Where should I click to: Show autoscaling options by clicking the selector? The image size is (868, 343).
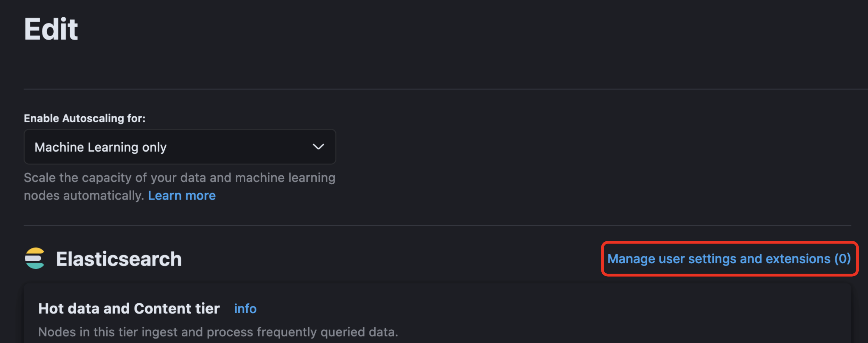(179, 146)
